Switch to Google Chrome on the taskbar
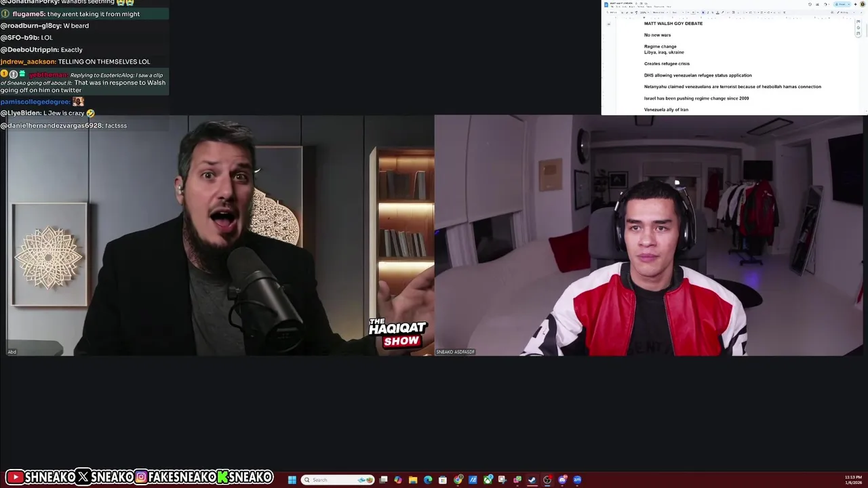The width and height of the screenshot is (868, 488). (x=458, y=480)
